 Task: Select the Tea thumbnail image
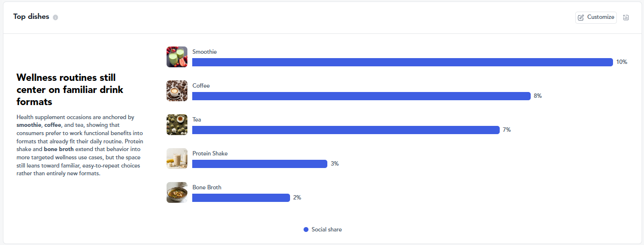pyautogui.click(x=177, y=124)
